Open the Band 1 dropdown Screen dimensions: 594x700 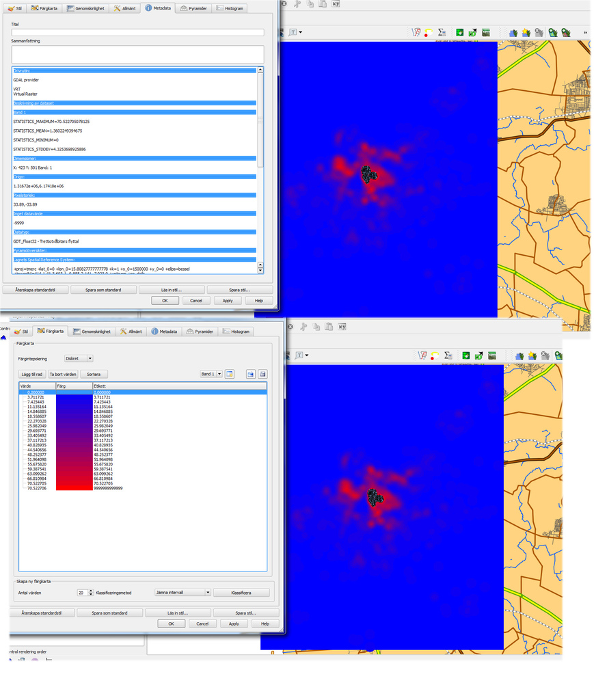211,374
